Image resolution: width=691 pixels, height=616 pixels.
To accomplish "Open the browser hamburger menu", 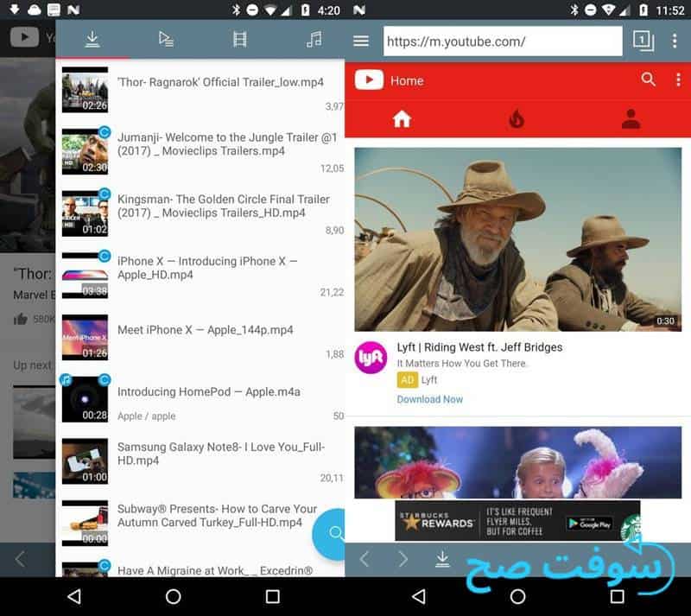I will [x=361, y=41].
